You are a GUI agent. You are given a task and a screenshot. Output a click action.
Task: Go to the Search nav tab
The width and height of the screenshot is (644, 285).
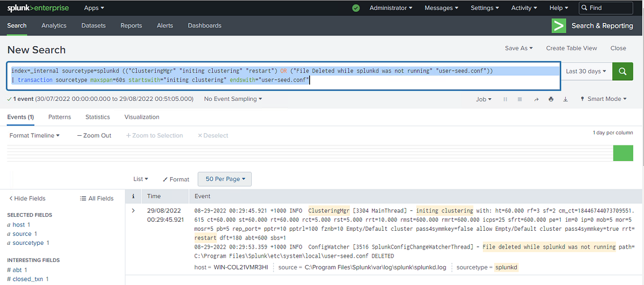17,26
